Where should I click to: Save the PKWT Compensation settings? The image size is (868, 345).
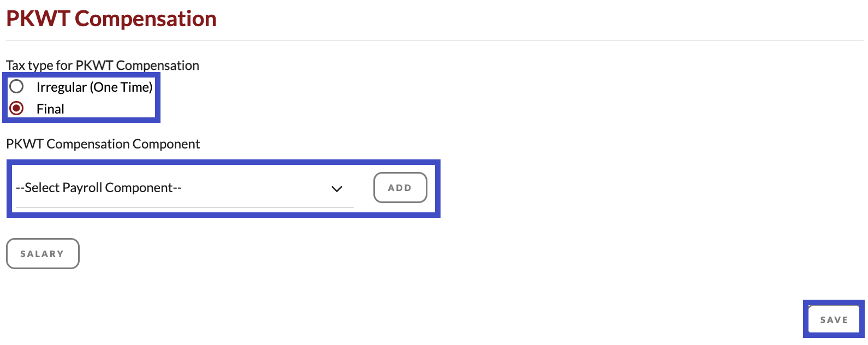point(834,320)
